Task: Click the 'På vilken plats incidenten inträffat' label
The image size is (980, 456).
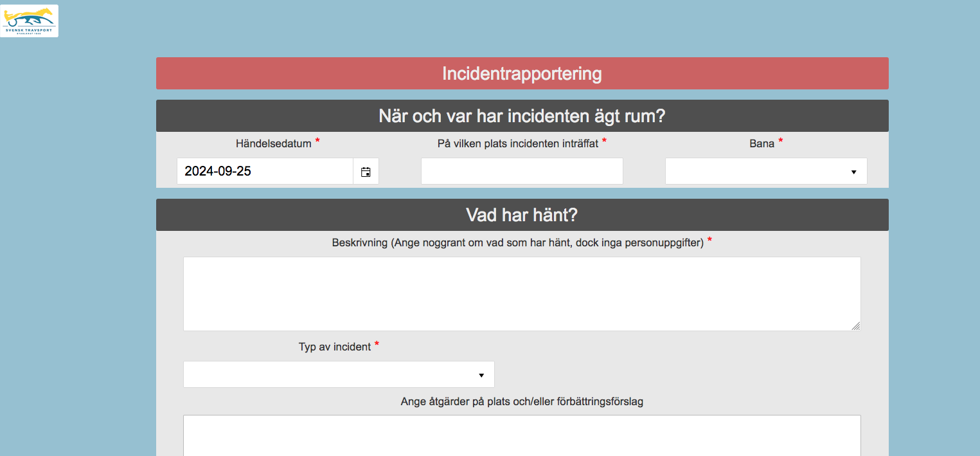Action: 517,143
